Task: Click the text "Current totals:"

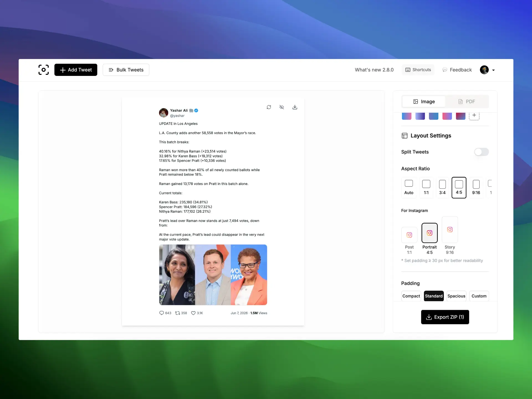Action: (171, 193)
